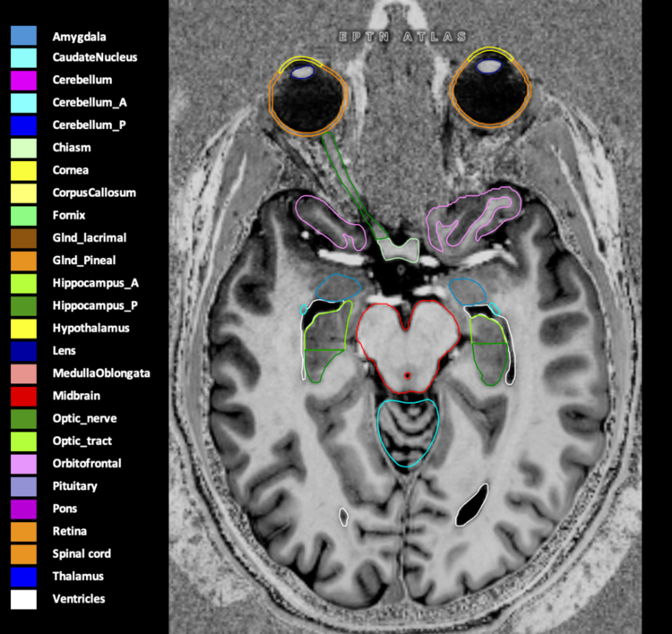672x634 pixels.
Task: Click the Thalamus label text
Action: 78,576
